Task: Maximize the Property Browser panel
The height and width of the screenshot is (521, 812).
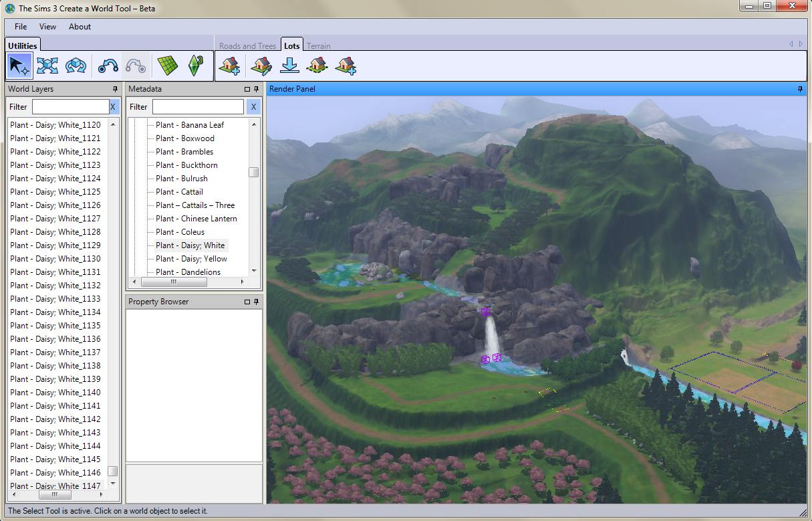Action: coord(247,302)
